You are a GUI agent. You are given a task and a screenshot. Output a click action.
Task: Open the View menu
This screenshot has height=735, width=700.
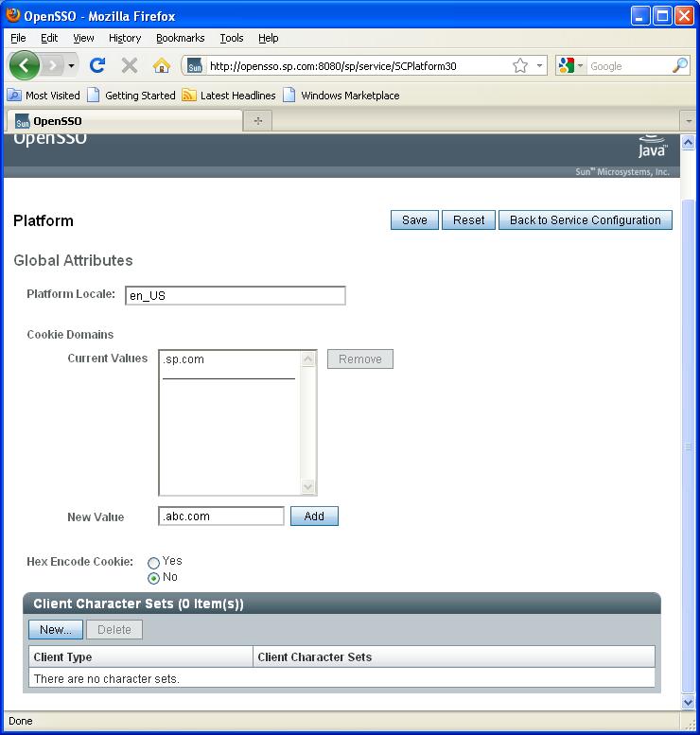[x=83, y=38]
